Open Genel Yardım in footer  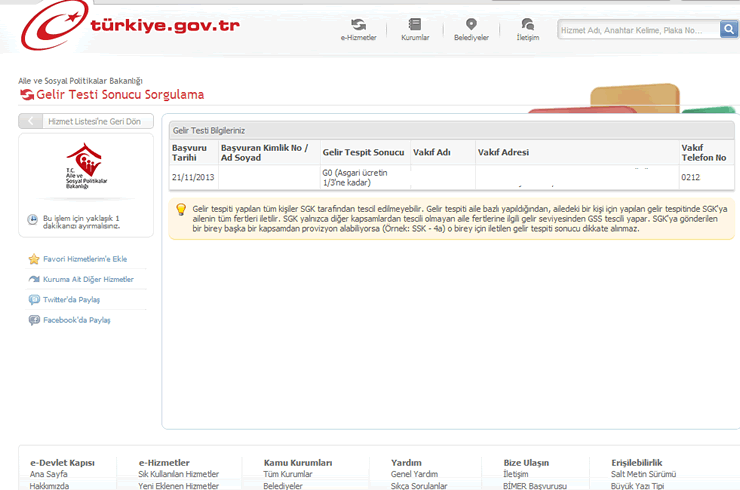414,474
